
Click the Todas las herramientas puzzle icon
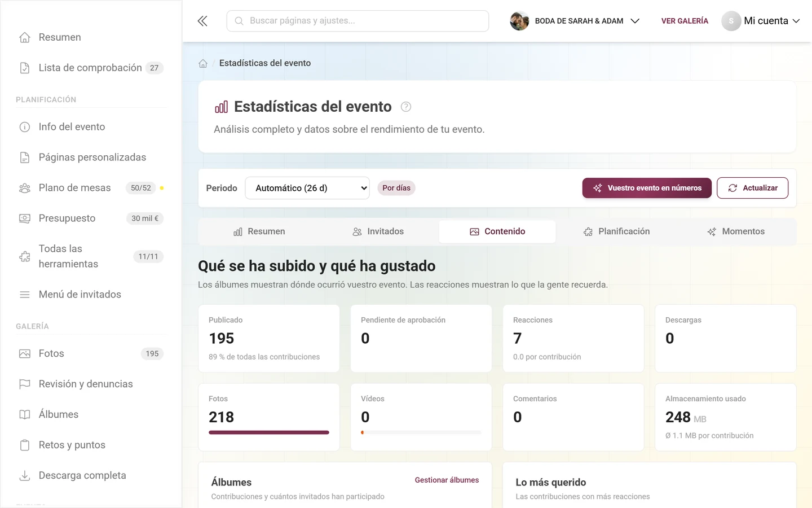[25, 256]
